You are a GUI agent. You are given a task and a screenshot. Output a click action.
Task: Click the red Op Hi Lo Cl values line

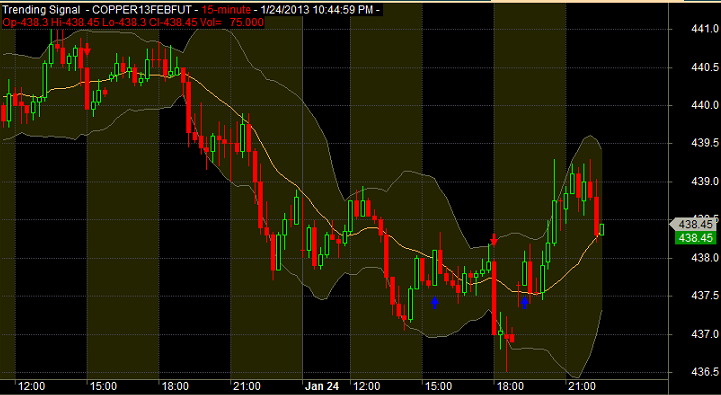pyautogui.click(x=133, y=23)
